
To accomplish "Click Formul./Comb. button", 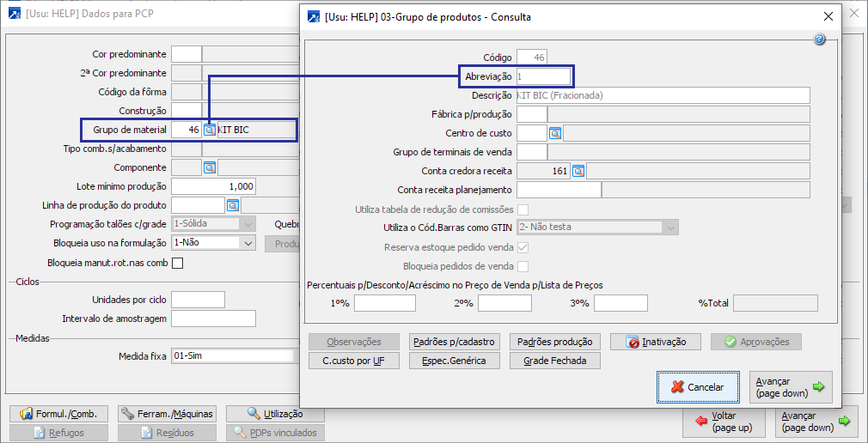I will [x=58, y=414].
